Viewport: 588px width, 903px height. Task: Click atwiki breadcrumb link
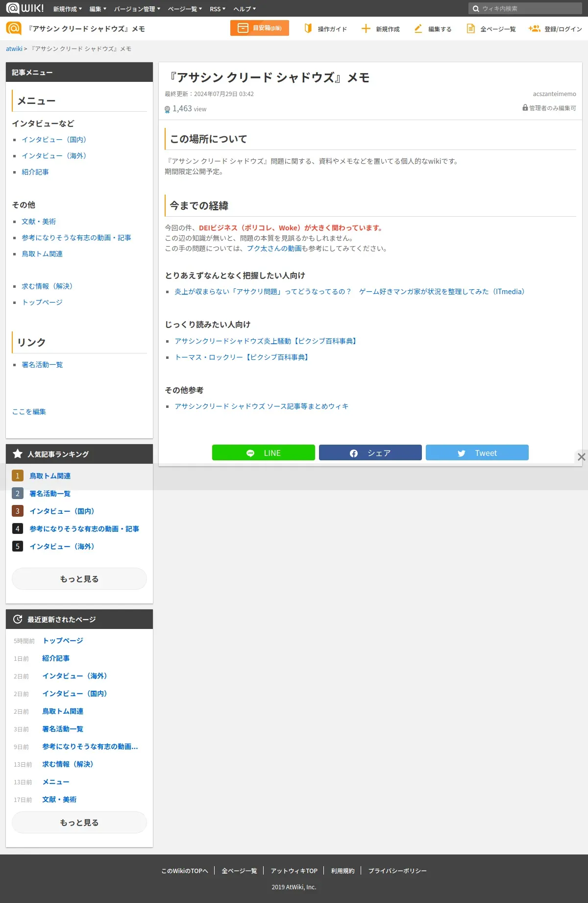click(x=14, y=49)
